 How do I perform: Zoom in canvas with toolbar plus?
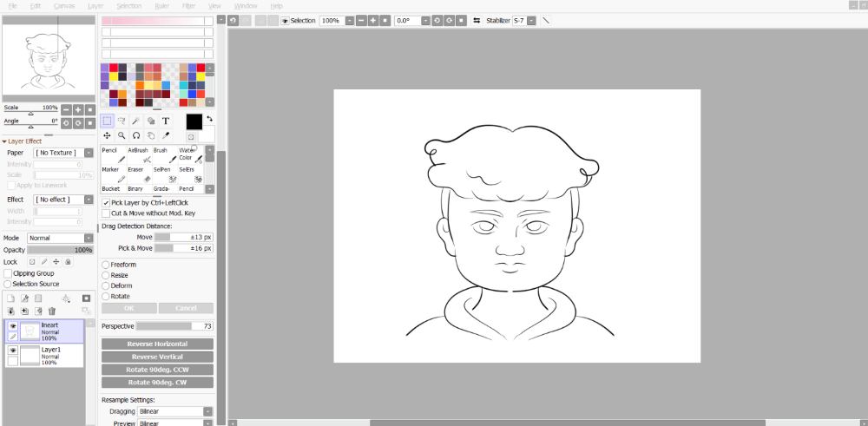pos(373,21)
